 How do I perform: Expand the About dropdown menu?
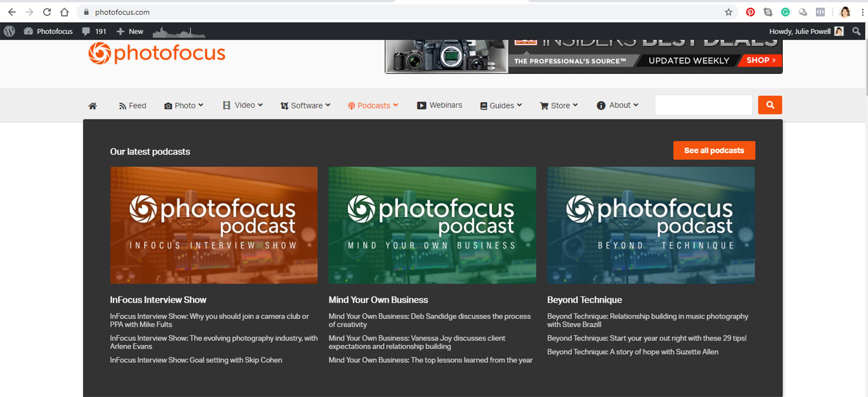coord(617,105)
